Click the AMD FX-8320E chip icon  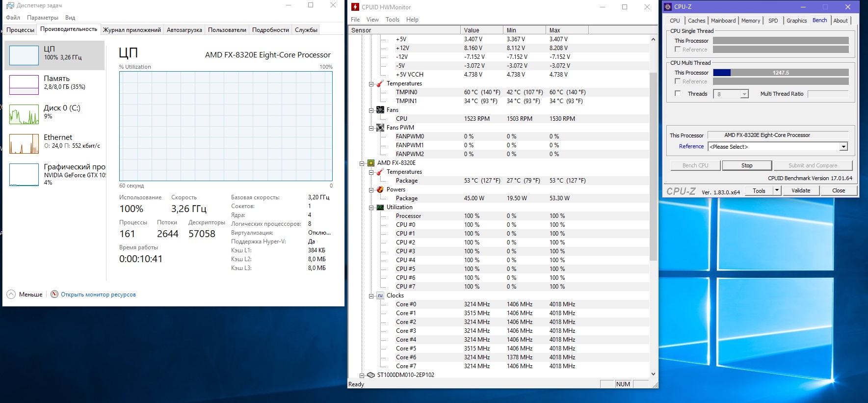coord(371,163)
